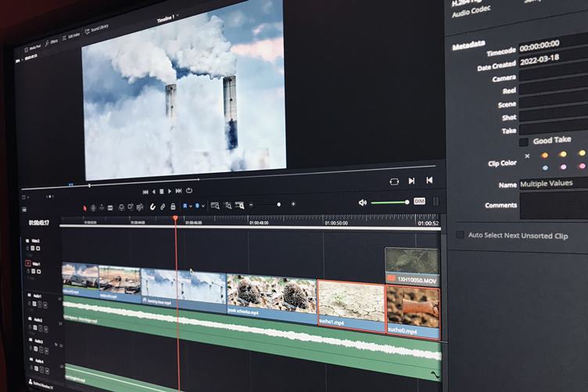Click the custom zoom icon

(x=239, y=205)
